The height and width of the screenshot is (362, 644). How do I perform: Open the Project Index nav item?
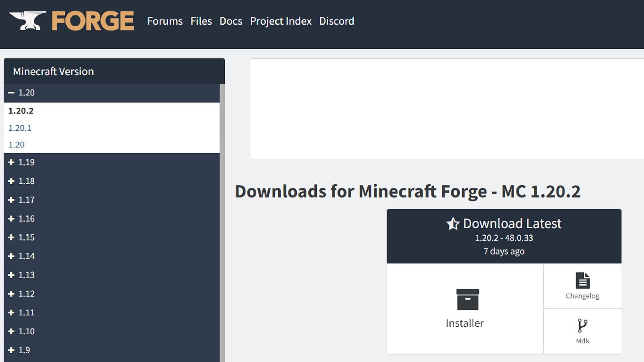point(281,21)
